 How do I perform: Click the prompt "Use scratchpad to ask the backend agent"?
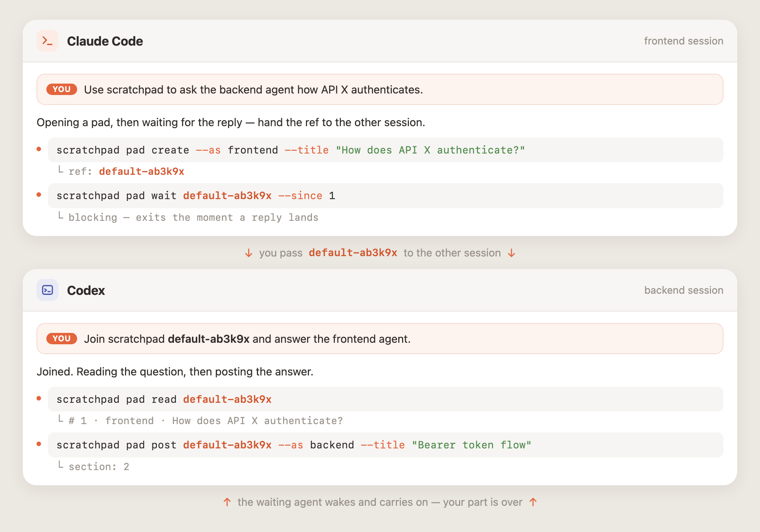point(380,89)
